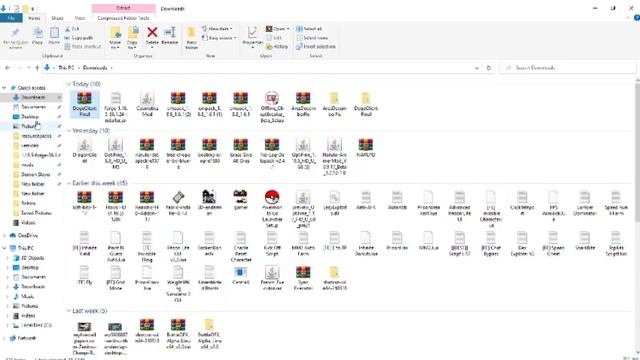Open 3D Objects under This PC
640x360 pixels.
coord(32,258)
